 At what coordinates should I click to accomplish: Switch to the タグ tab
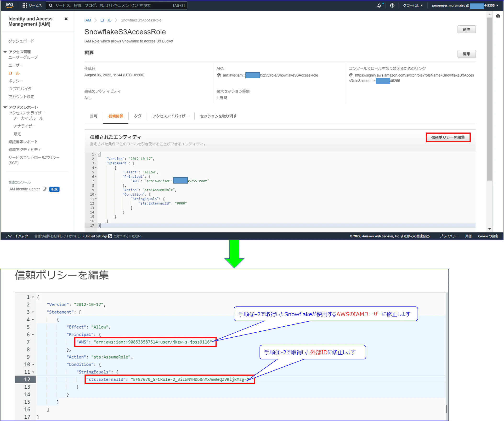(137, 116)
